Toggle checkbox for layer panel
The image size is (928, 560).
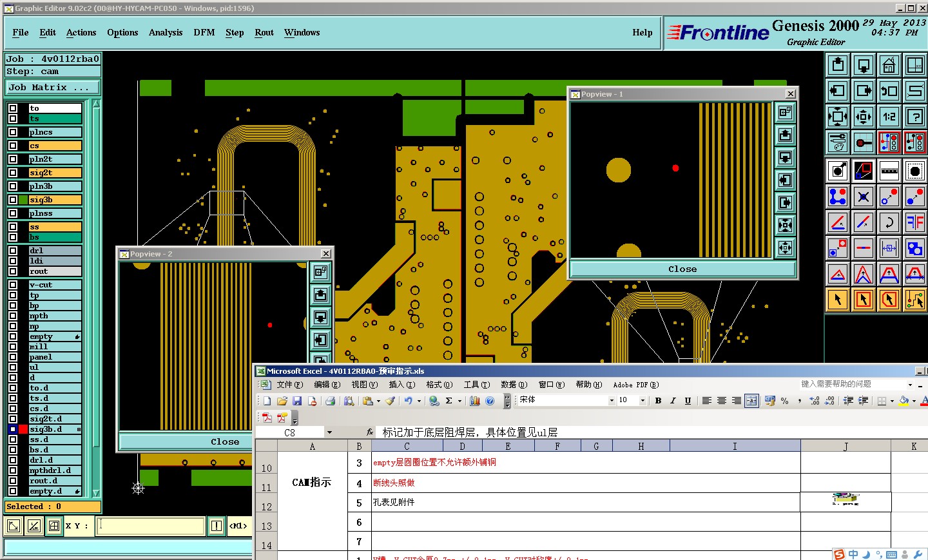click(x=13, y=357)
